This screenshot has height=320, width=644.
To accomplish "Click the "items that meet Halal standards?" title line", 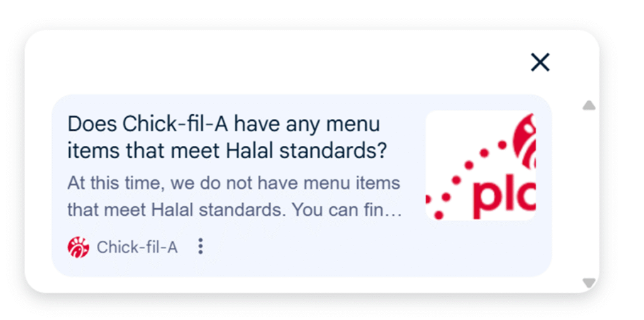I will (x=226, y=152).
